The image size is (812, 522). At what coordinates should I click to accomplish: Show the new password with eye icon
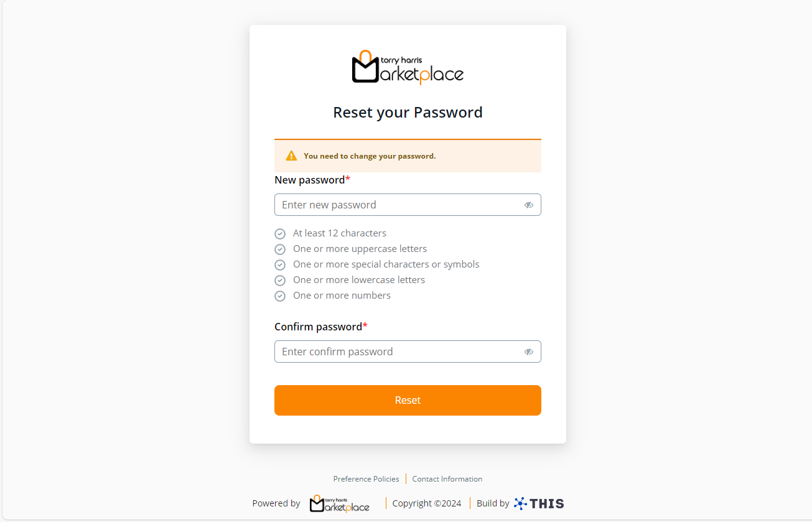coord(529,205)
